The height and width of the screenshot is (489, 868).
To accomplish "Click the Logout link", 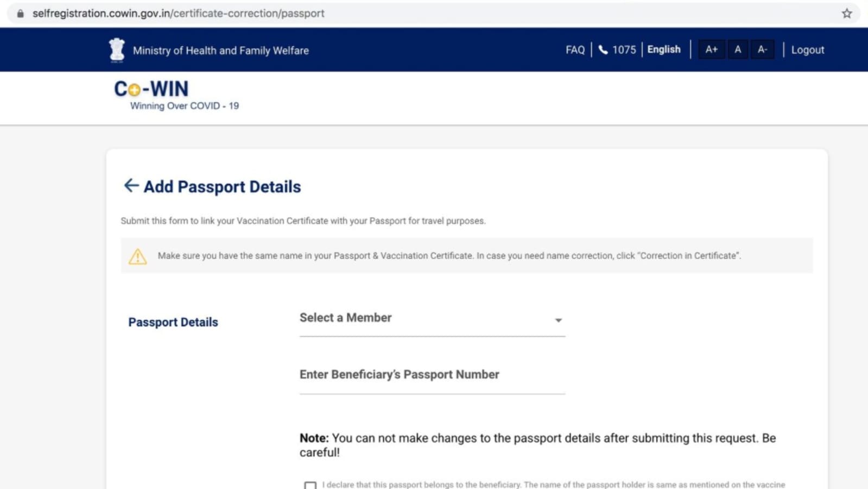I will point(807,49).
